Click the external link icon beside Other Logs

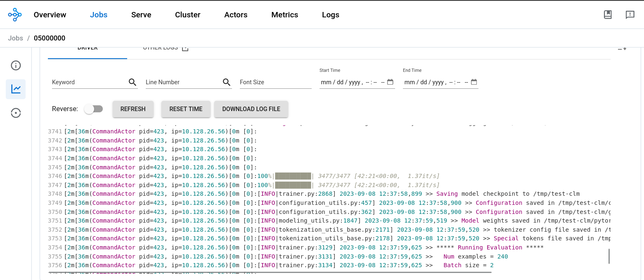[185, 48]
